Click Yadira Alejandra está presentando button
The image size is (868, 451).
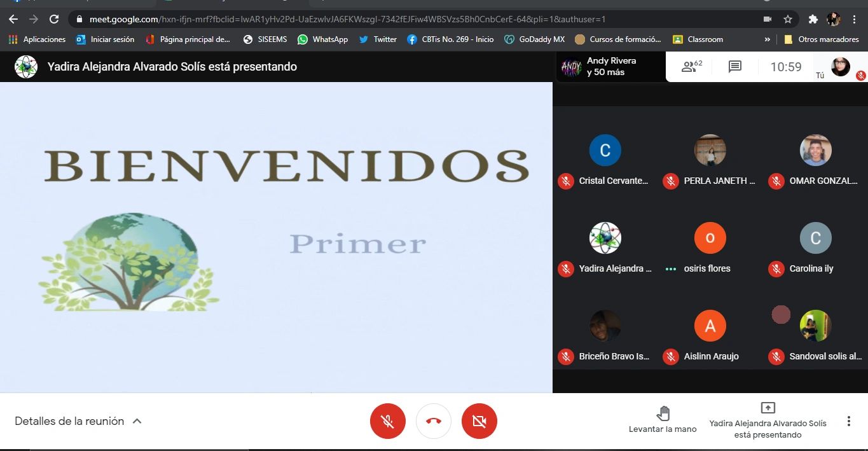click(x=768, y=421)
